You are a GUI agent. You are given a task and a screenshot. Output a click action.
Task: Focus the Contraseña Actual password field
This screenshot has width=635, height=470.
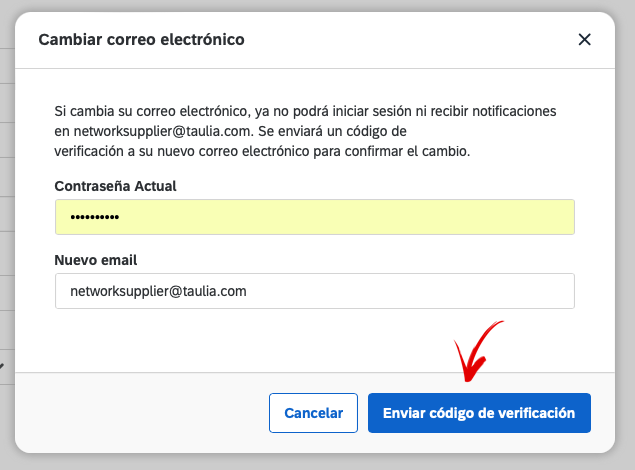coord(315,217)
